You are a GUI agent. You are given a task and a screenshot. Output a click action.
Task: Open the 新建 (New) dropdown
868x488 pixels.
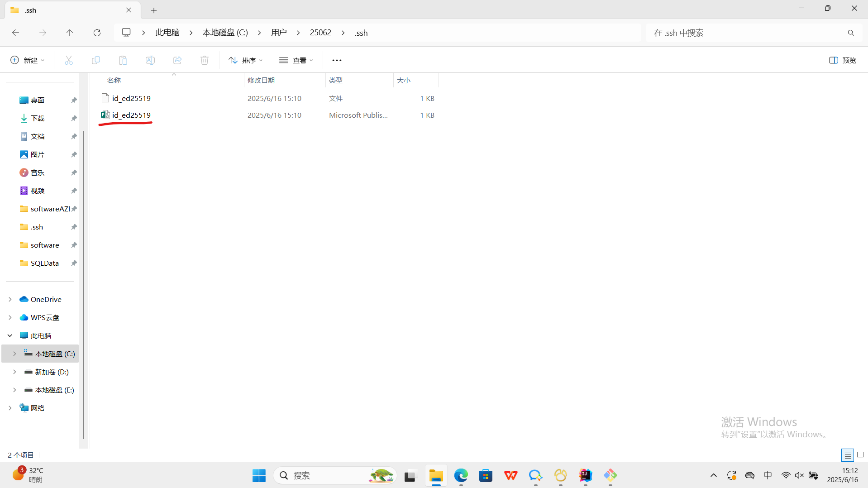coord(27,60)
